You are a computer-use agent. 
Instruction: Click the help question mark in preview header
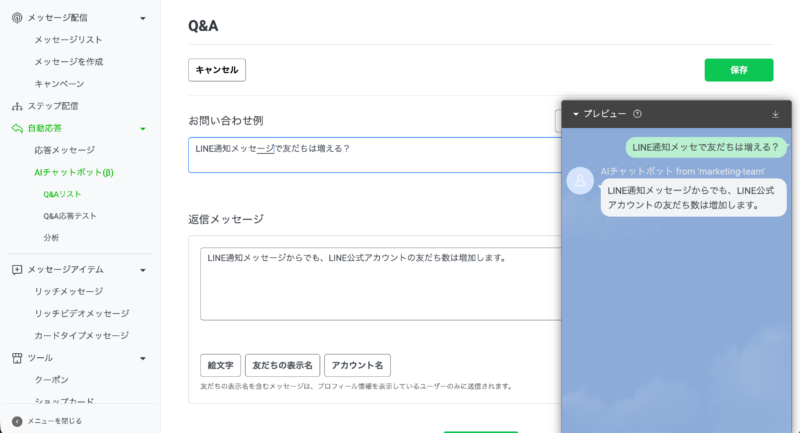pos(637,114)
